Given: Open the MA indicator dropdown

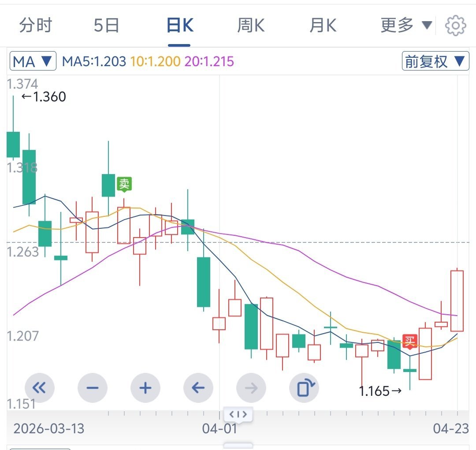Looking at the screenshot, I should tap(32, 61).
